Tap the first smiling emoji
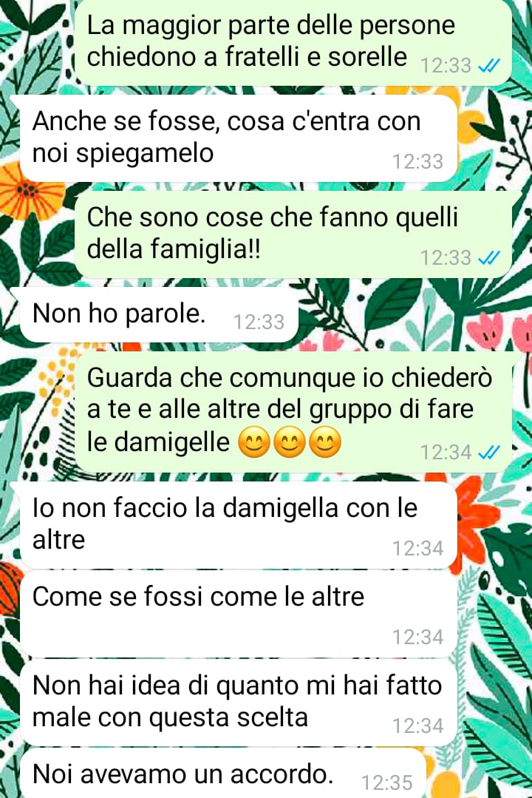Viewport: 532px width, 798px height. [254, 442]
